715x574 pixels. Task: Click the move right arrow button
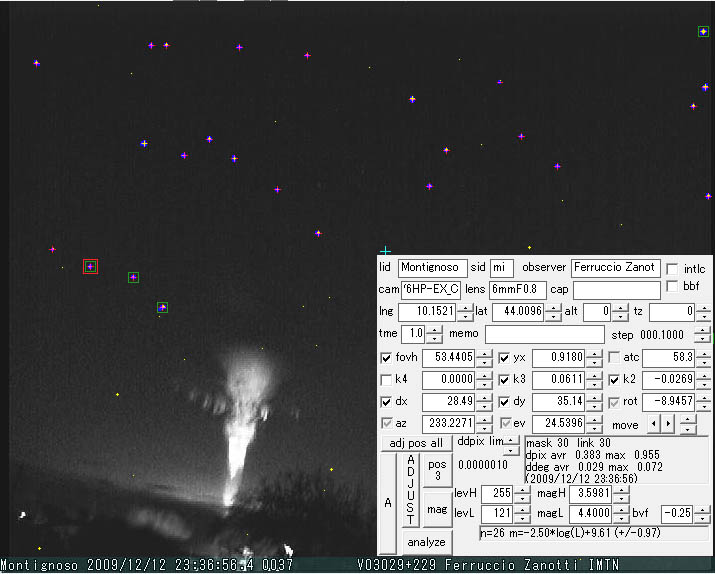[668, 424]
